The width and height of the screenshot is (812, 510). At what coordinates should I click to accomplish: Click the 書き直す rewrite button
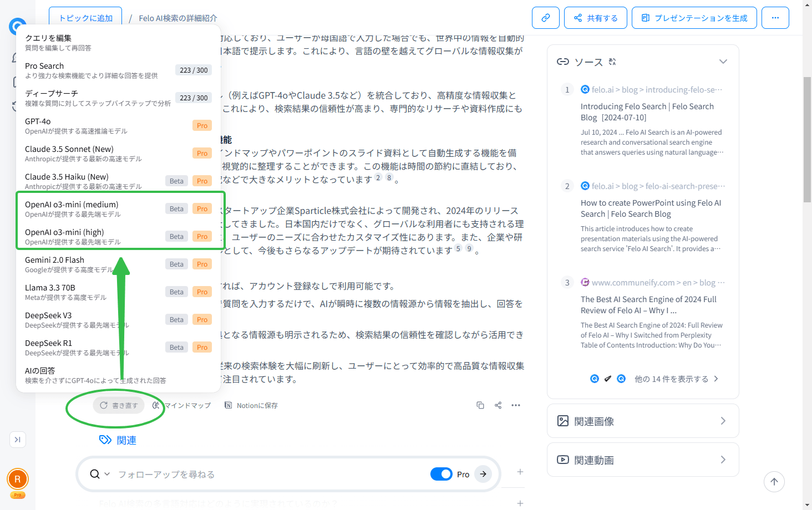119,405
